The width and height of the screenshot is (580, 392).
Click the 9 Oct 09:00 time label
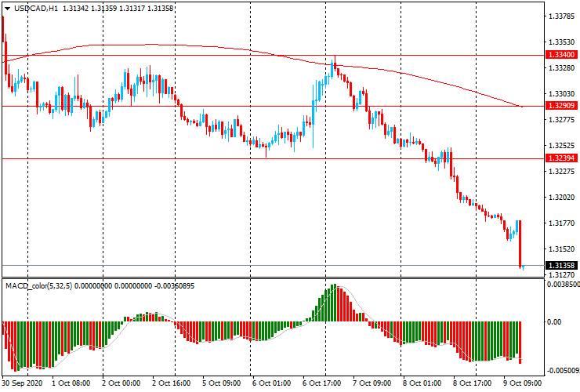[522, 383]
